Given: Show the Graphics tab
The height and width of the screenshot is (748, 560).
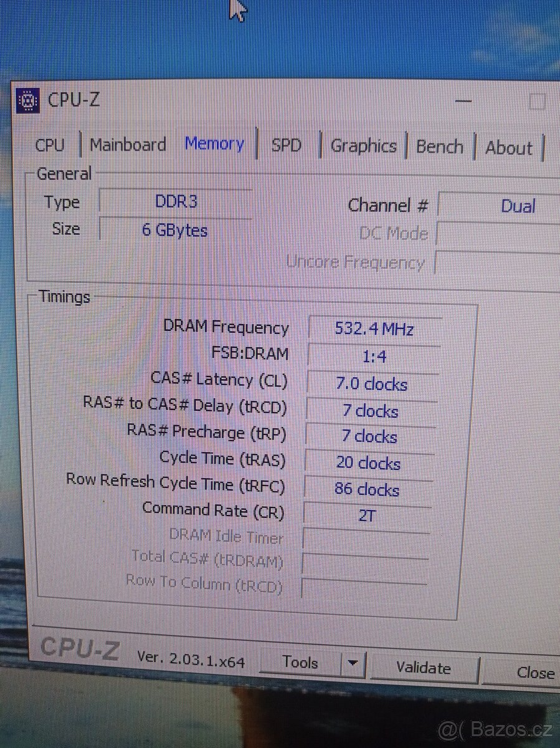Looking at the screenshot, I should 363,146.
